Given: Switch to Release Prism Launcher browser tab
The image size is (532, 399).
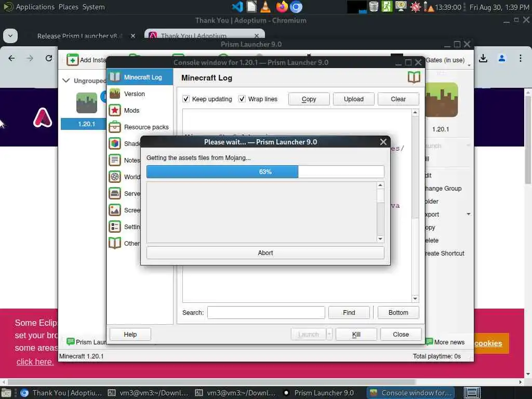Looking at the screenshot, I should click(79, 36).
